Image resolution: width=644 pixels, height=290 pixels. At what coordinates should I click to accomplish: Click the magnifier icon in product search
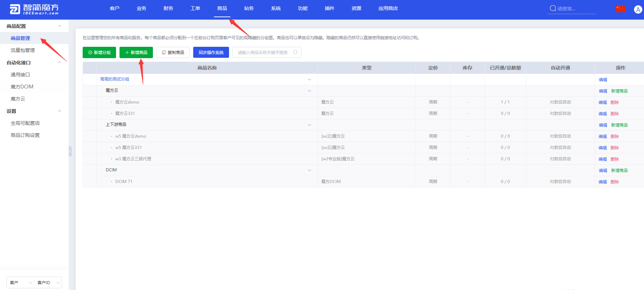click(295, 52)
